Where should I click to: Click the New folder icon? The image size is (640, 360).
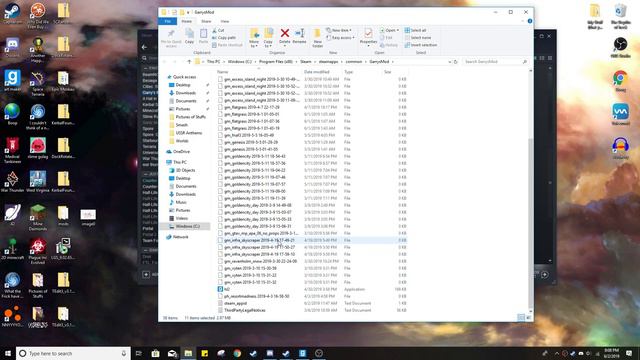click(317, 34)
